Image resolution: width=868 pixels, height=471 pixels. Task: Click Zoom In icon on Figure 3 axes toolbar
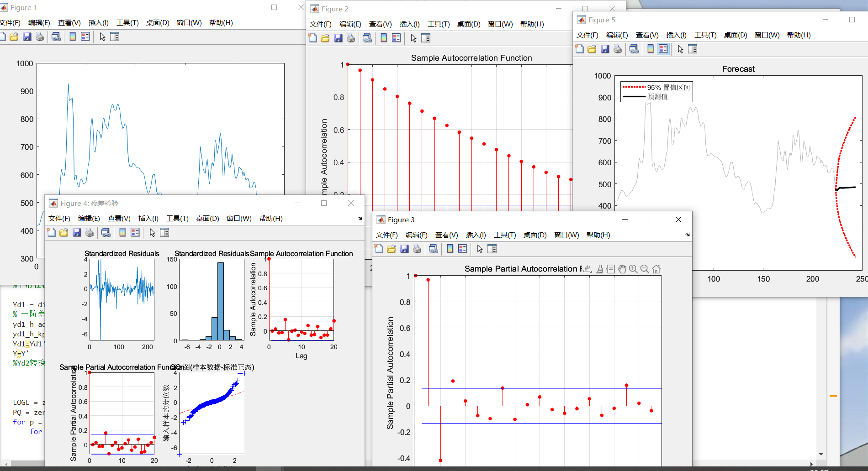633,269
